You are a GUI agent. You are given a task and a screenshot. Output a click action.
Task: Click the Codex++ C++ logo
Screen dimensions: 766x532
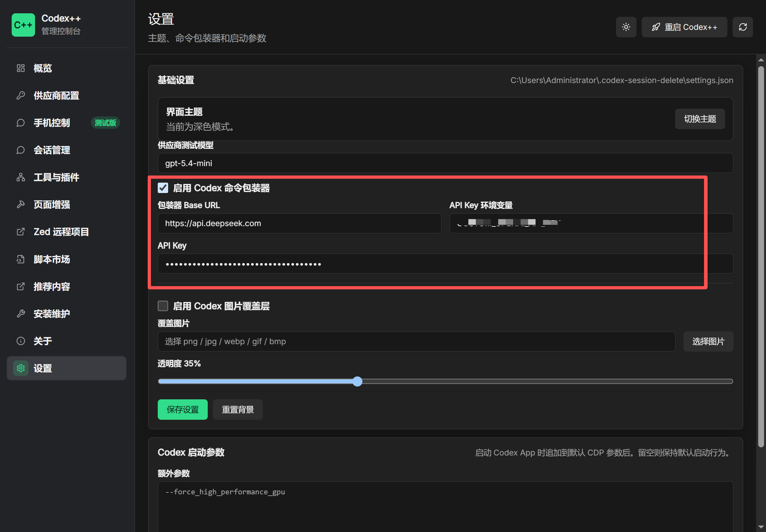(x=23, y=25)
